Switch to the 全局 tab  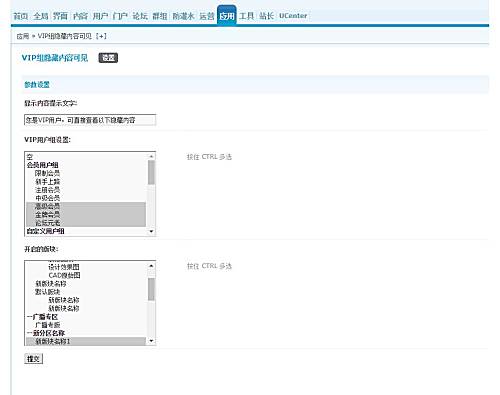(x=41, y=16)
